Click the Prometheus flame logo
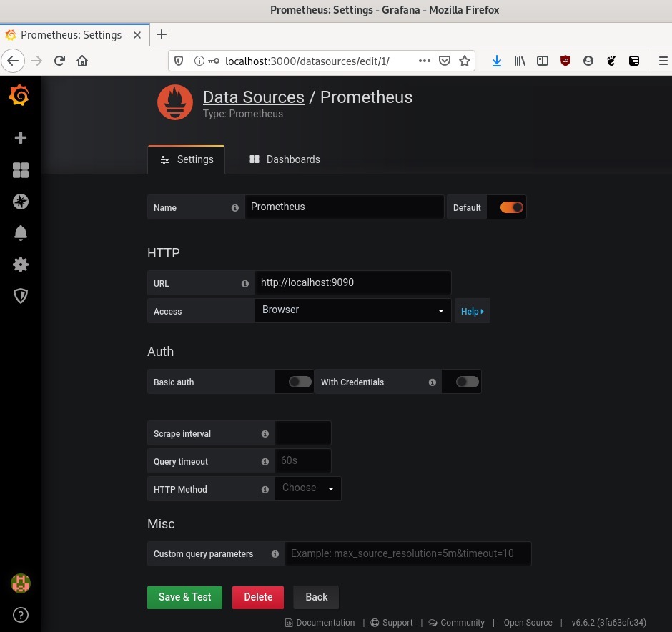Screen dimensions: 672x632 pos(175,102)
